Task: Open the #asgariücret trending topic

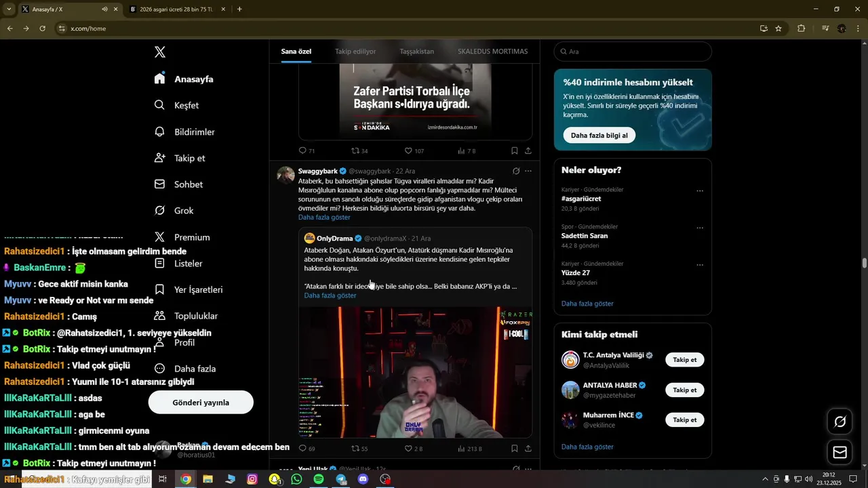Action: click(581, 199)
